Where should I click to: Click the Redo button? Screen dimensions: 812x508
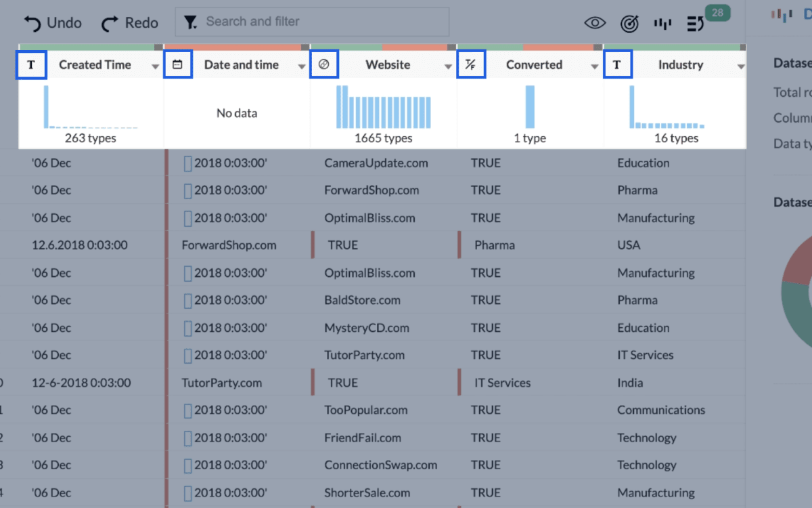pyautogui.click(x=130, y=23)
